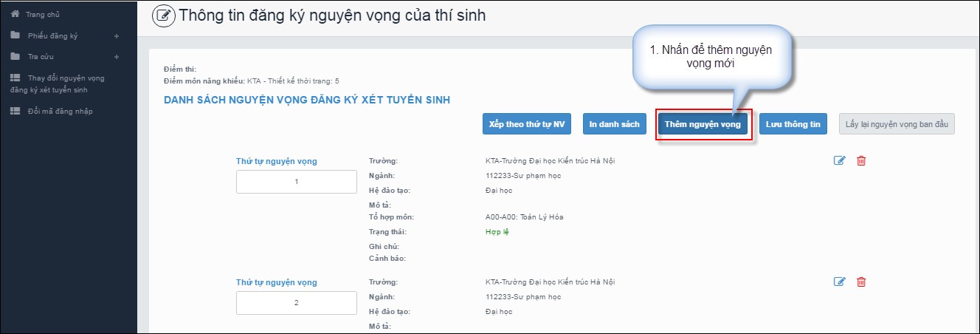
Task: Open Trang chủ in the sidebar
Action: click(42, 14)
